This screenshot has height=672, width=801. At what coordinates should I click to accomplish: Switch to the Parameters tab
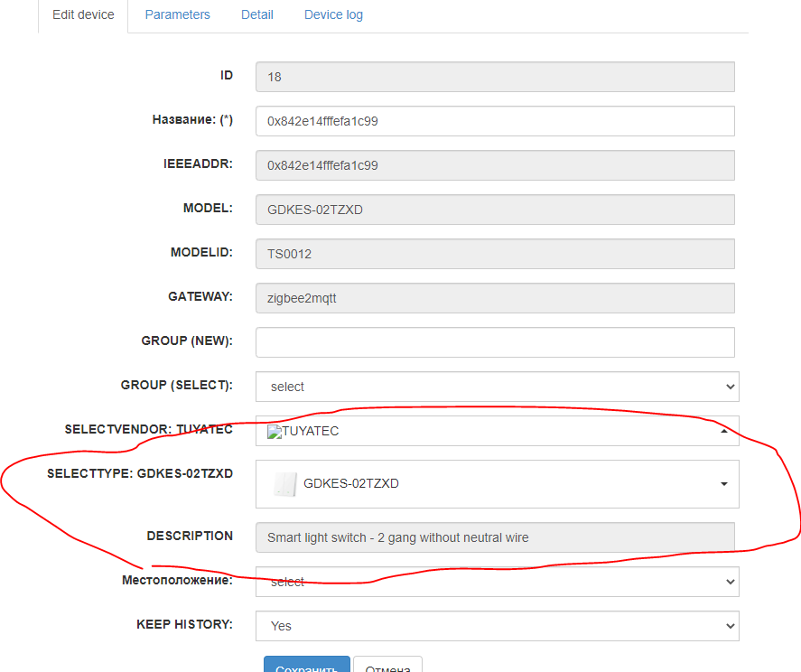[x=177, y=14]
